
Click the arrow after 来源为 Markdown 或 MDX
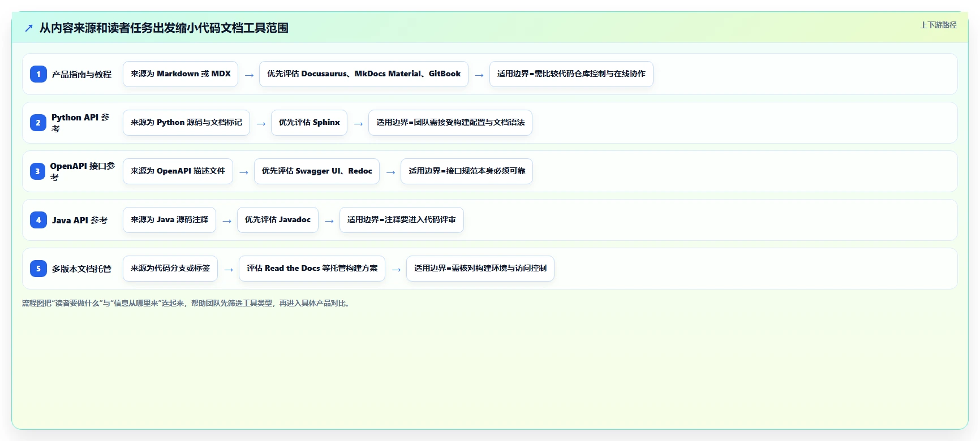point(249,75)
